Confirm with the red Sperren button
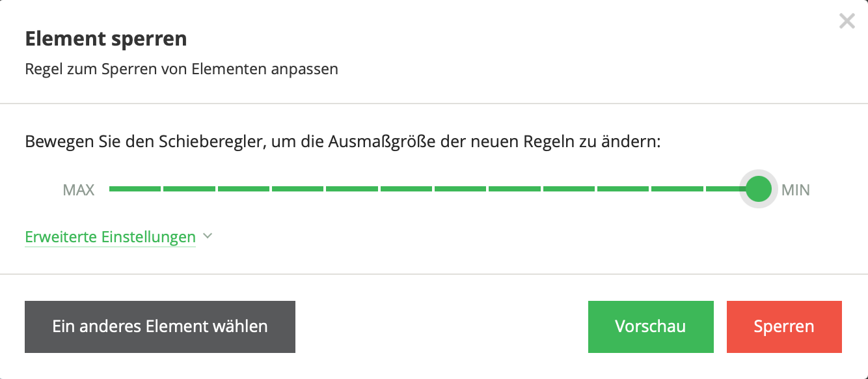 point(784,327)
